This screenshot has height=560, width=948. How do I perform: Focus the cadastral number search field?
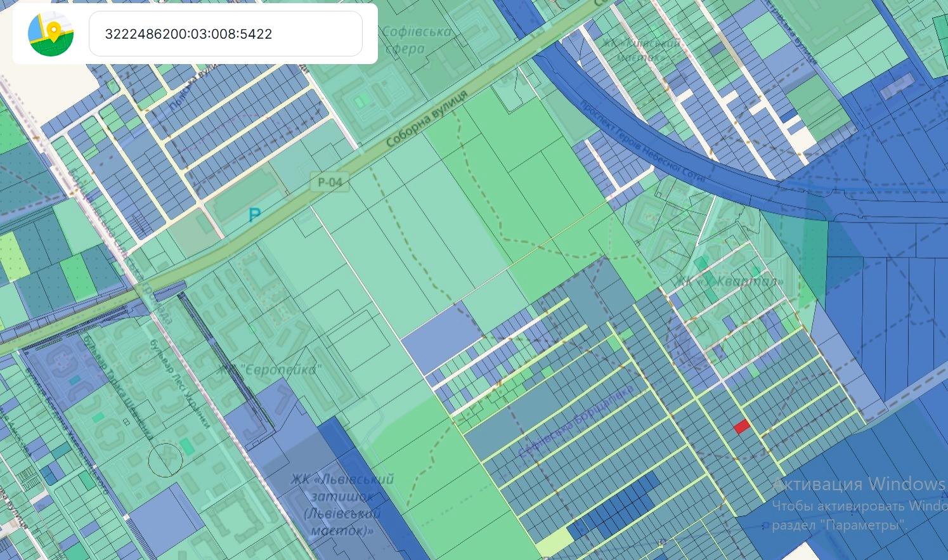[x=225, y=34]
